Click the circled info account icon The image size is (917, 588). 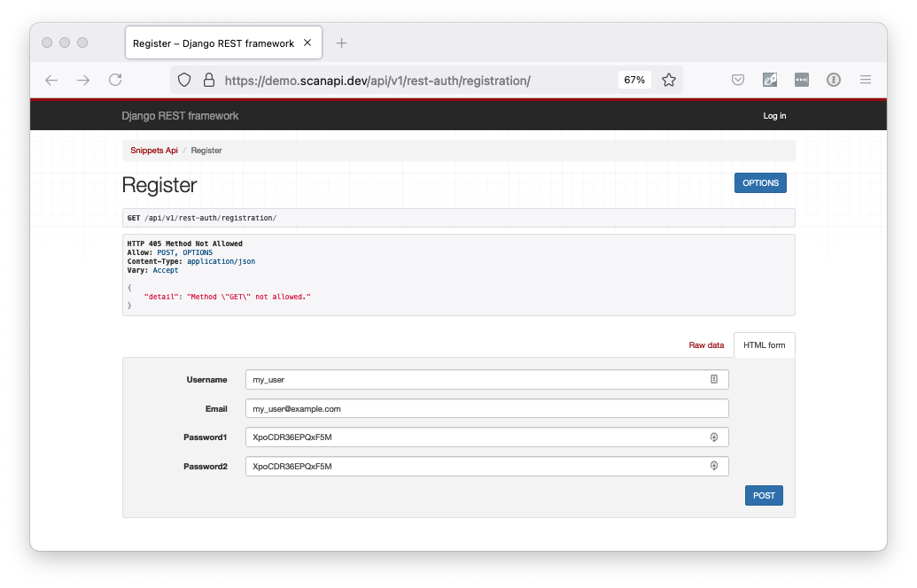[x=834, y=80]
